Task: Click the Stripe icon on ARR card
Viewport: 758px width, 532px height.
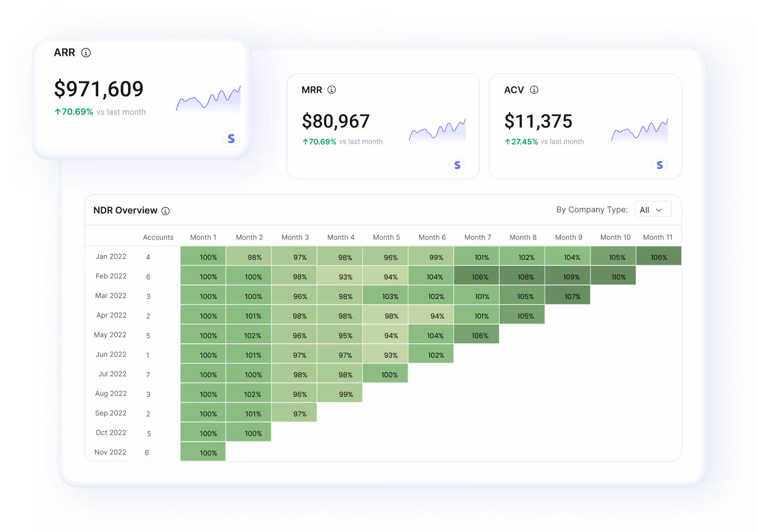Action: coord(231,139)
